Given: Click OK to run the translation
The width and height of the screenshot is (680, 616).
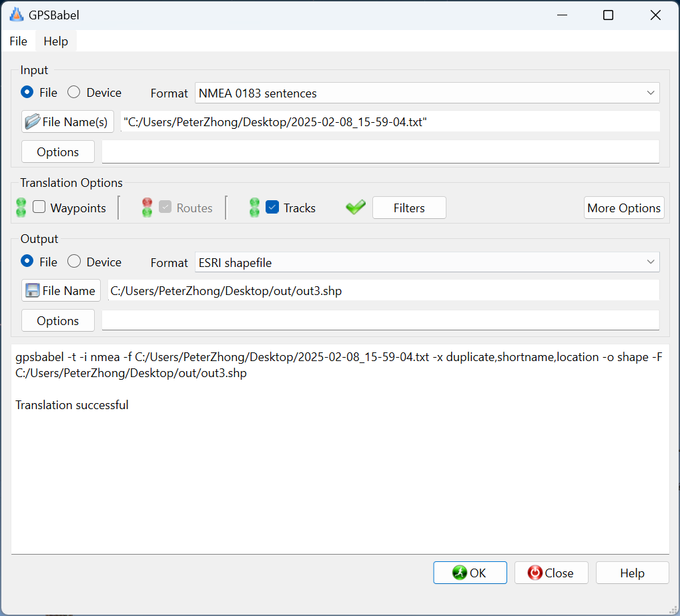Looking at the screenshot, I should (470, 573).
